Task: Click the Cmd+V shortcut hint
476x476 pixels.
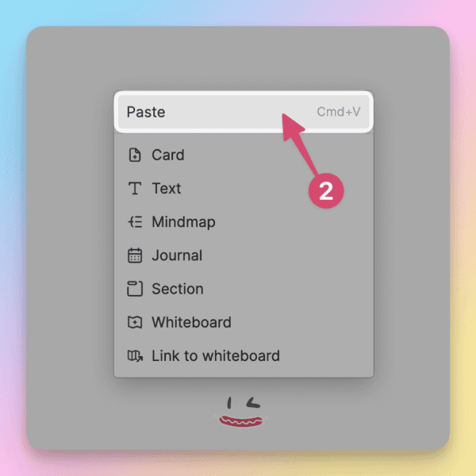Action: (339, 112)
